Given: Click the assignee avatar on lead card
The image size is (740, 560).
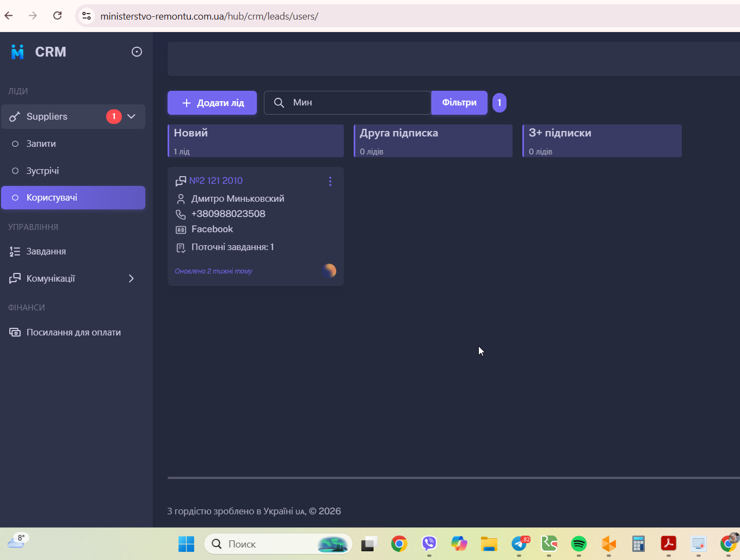Looking at the screenshot, I should click(329, 271).
